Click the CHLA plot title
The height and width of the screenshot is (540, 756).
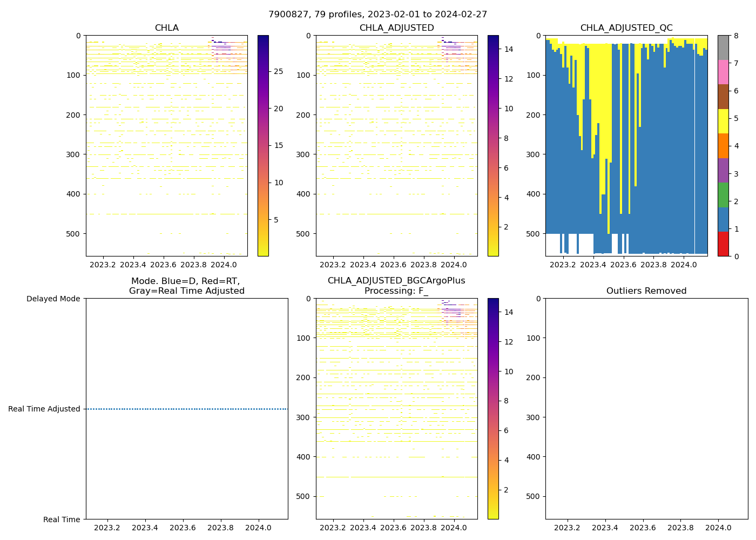(x=166, y=28)
